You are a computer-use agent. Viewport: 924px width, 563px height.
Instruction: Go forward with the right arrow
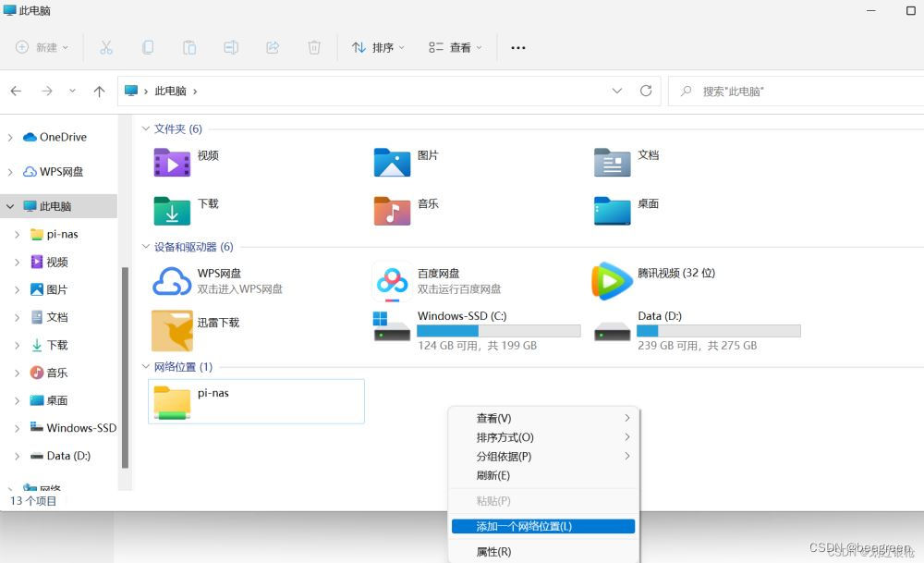(x=46, y=91)
